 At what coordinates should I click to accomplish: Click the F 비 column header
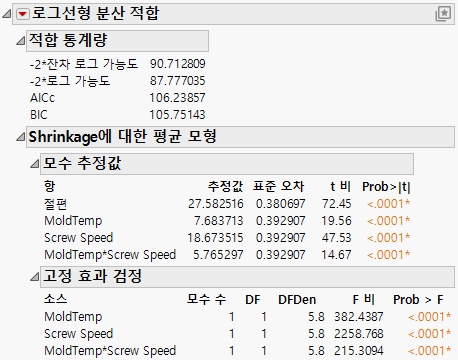tap(364, 299)
